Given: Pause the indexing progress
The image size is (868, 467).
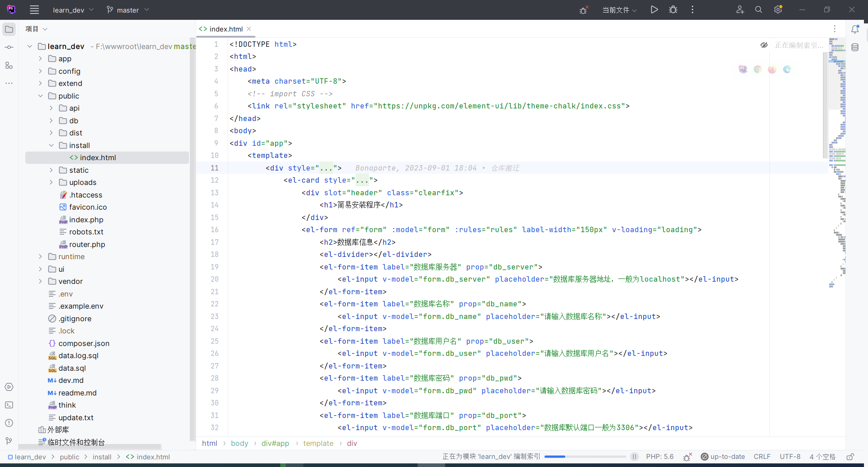Looking at the screenshot, I should tap(634, 457).
